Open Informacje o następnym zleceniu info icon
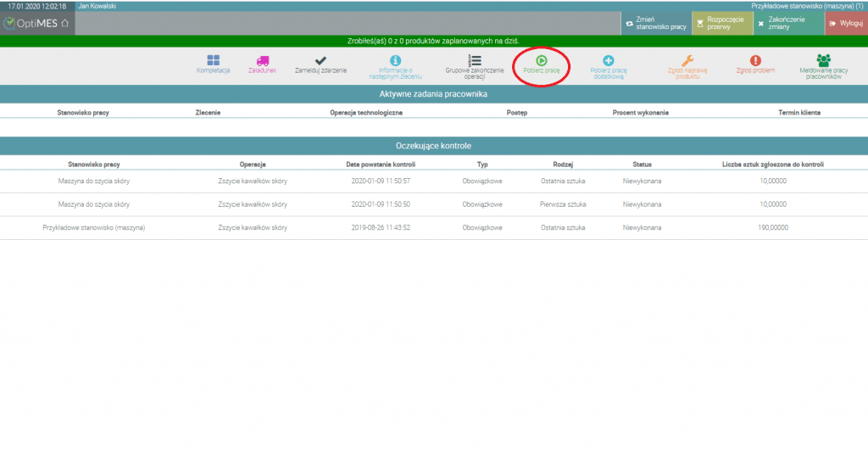The height and width of the screenshot is (463, 868). 395,60
